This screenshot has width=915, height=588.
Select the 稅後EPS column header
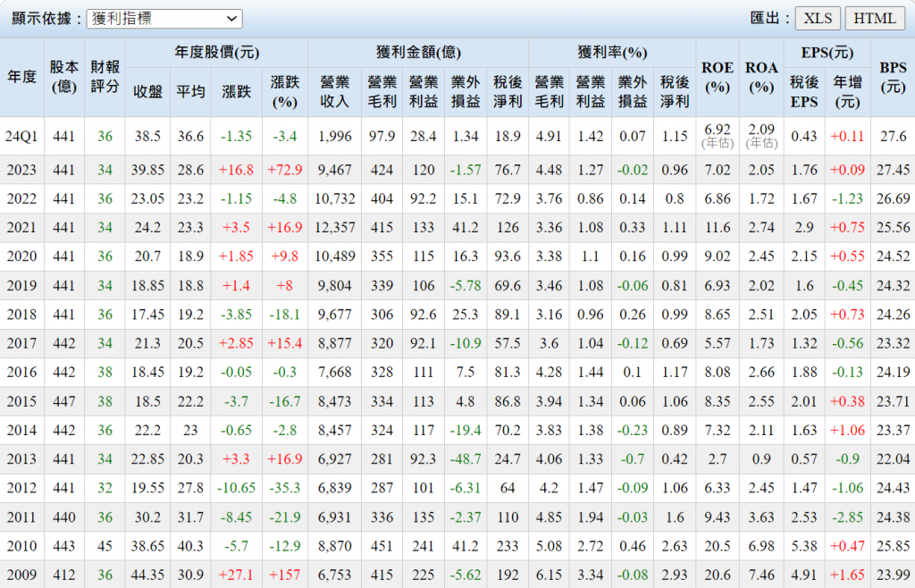[803, 91]
